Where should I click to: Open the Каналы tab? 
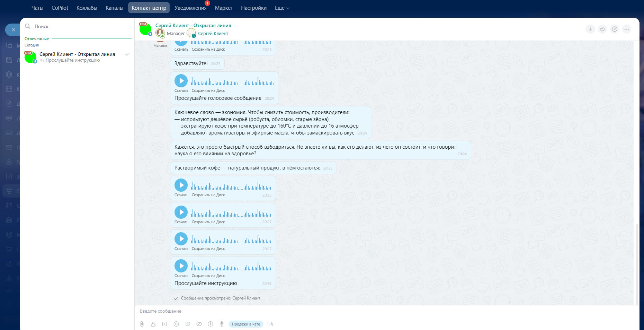coord(114,8)
